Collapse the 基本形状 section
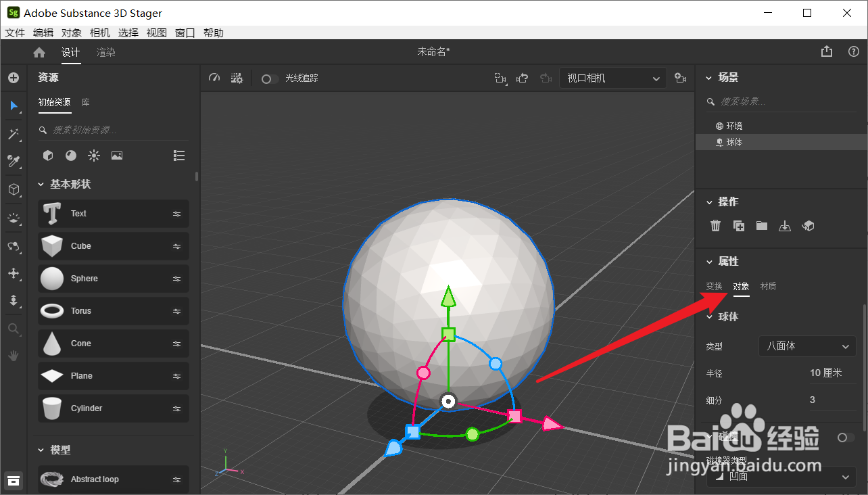The image size is (868, 495). tap(41, 184)
